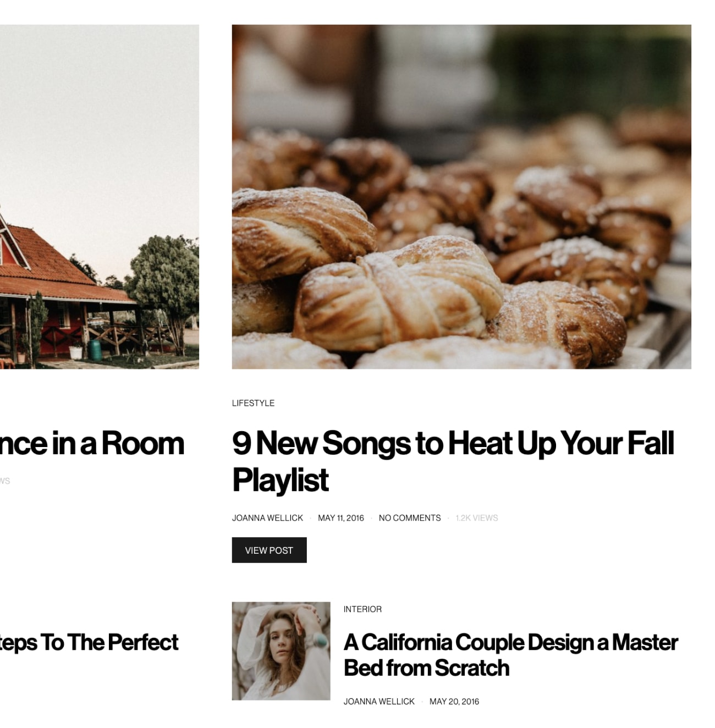Image resolution: width=715 pixels, height=728 pixels.
Task: Click the tree beside the farmhouse photo
Action: [164, 285]
